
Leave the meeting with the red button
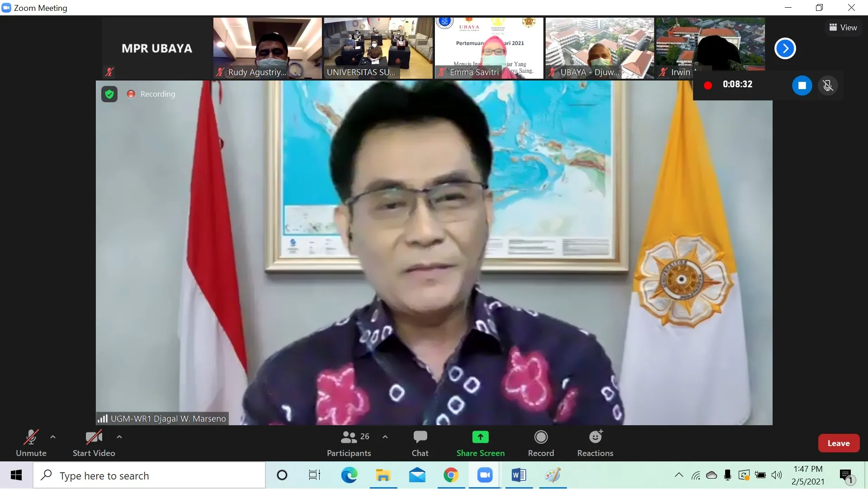(839, 443)
